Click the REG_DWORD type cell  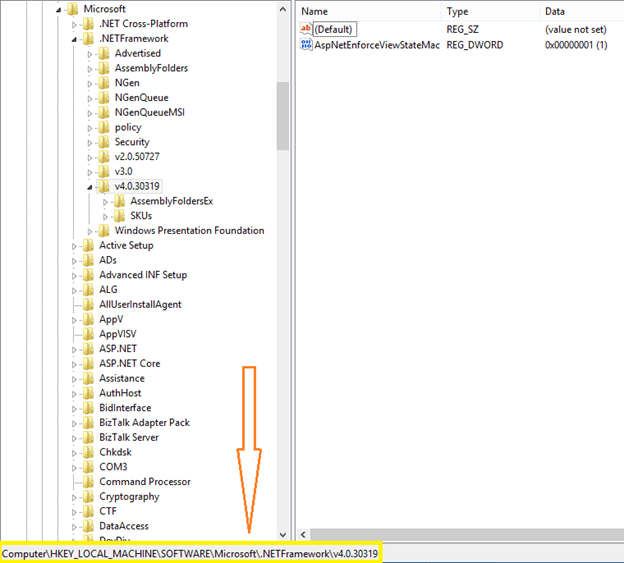point(474,45)
